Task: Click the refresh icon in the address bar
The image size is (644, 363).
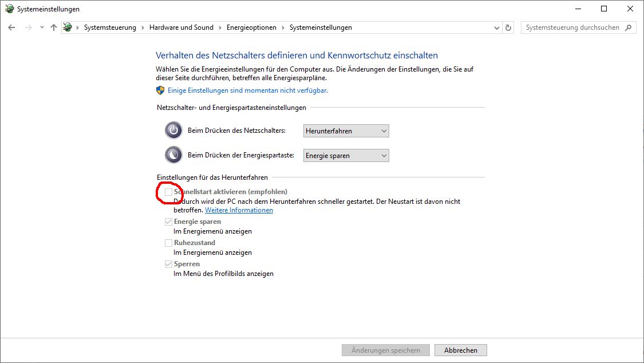Action: pos(508,27)
